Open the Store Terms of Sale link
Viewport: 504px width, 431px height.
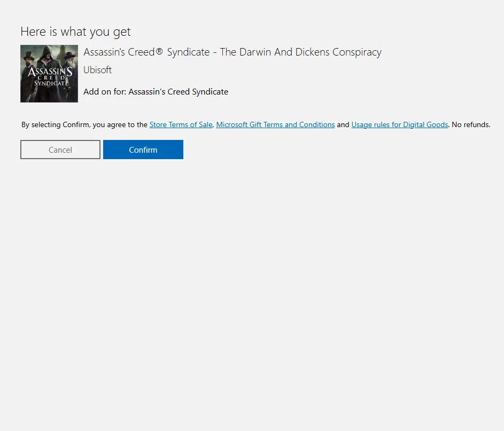181,124
